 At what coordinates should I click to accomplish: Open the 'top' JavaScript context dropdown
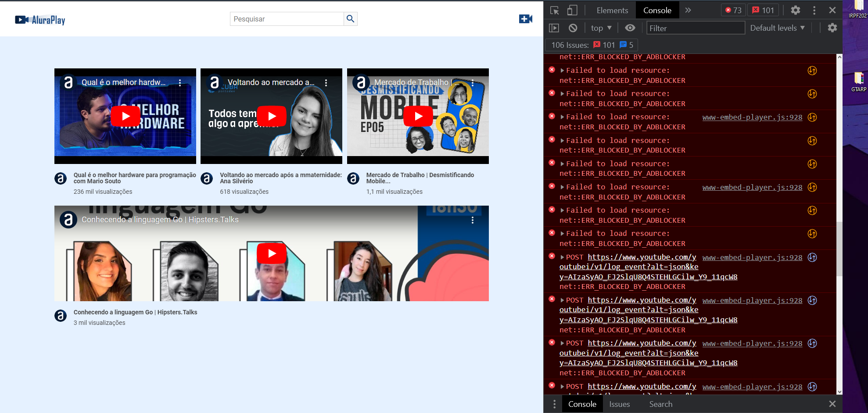[601, 28]
